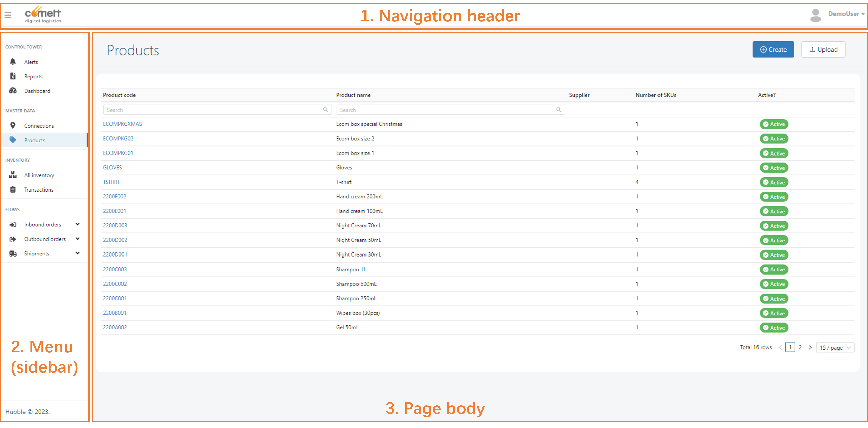Viewport: 868px width, 428px height.
Task: Click the Shipments truck icon
Action: (13, 254)
